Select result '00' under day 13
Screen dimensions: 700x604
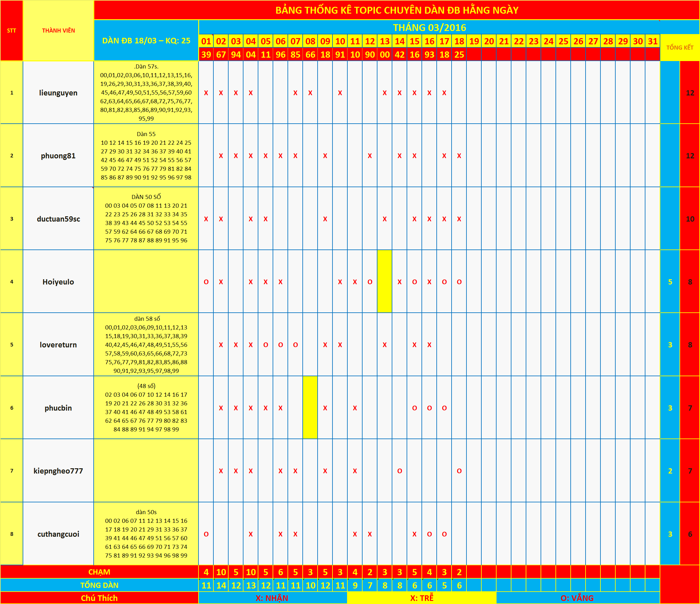coord(385,54)
